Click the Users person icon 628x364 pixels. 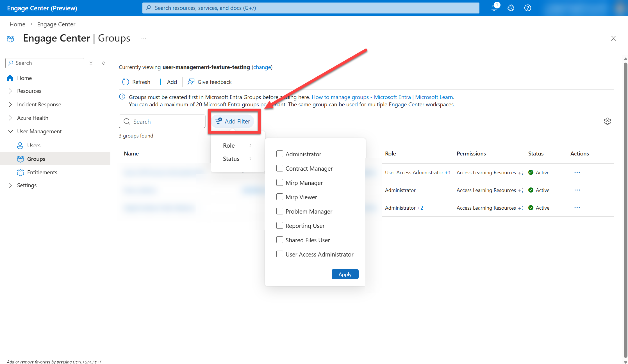[x=20, y=145]
